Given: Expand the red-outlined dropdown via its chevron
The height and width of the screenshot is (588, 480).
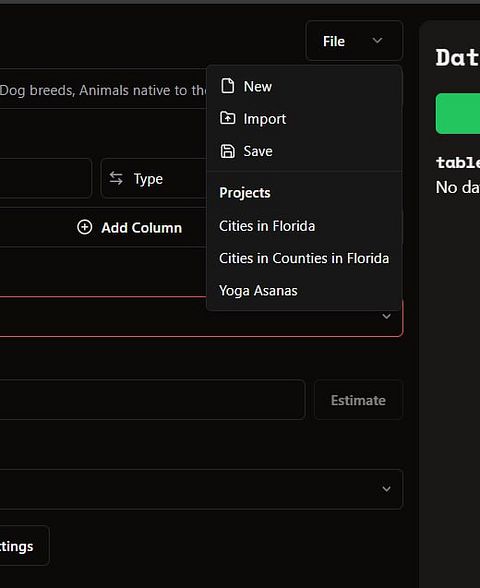Looking at the screenshot, I should point(386,316).
